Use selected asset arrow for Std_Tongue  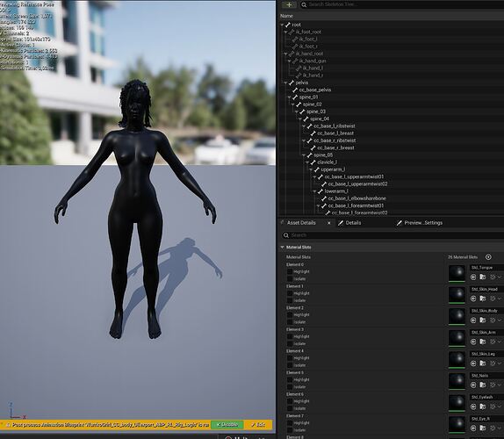[x=473, y=277]
